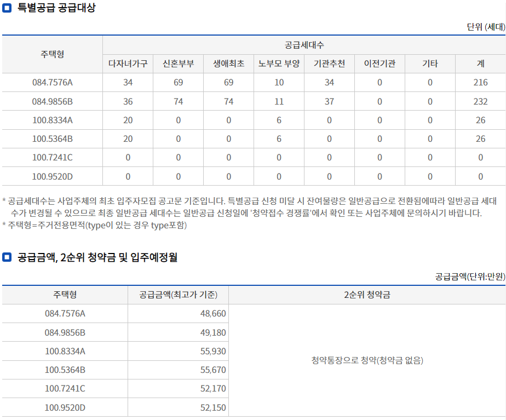Viewport: 506px width, 420px height.
Task: Click price '52,150' for 100.9520D
Action: [x=213, y=408]
